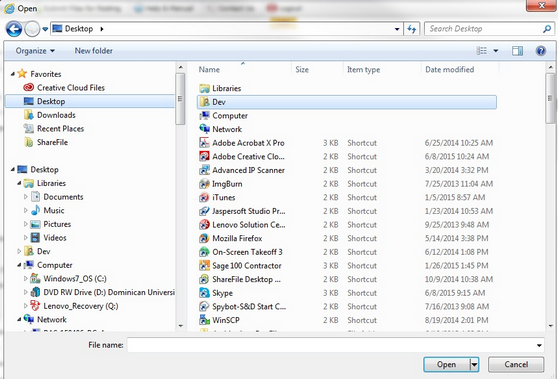Select Jaspersoft Studio shortcut icon
Screen dimensions: 558x379
click(x=204, y=211)
